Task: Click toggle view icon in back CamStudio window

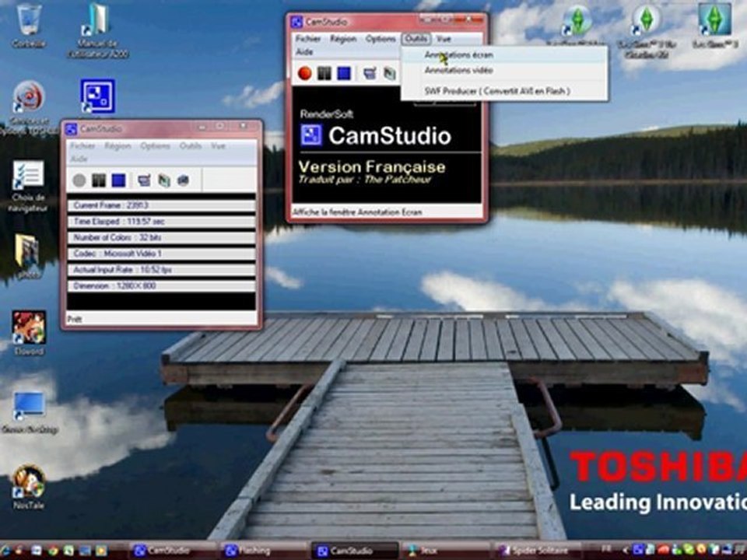Action: tap(144, 180)
